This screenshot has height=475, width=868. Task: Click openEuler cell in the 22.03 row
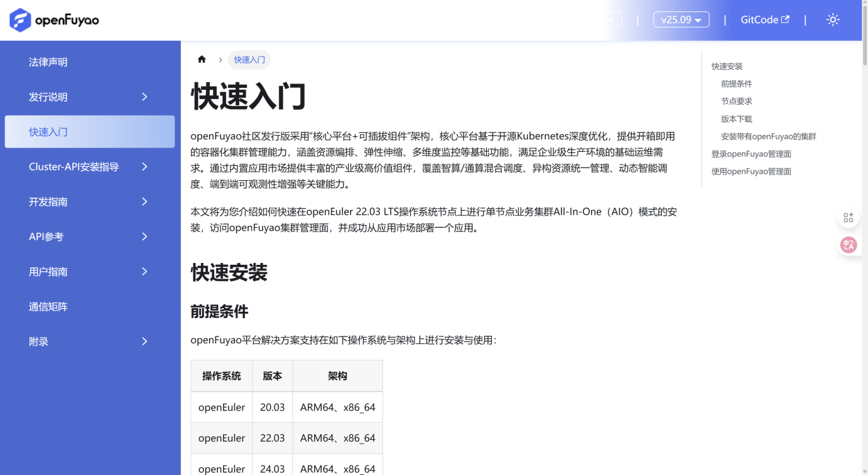(x=222, y=438)
